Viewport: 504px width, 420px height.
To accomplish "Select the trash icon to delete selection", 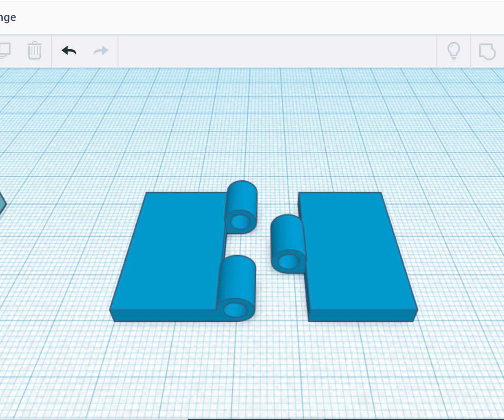I will pos(34,51).
